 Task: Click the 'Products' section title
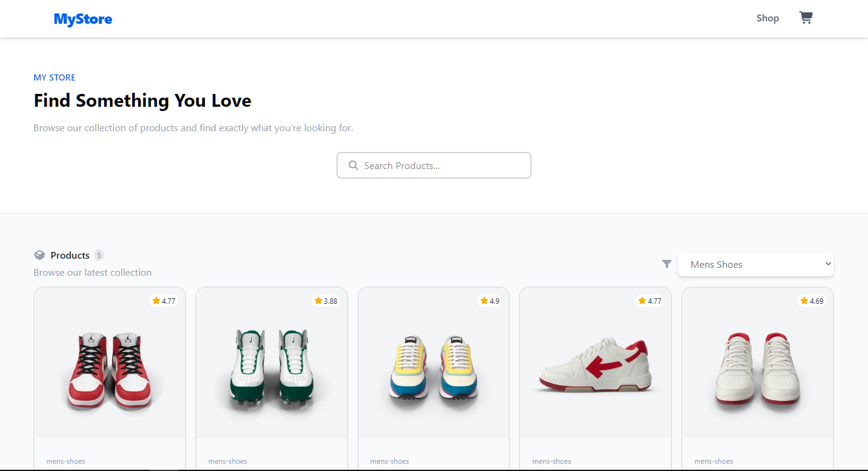pyautogui.click(x=70, y=255)
